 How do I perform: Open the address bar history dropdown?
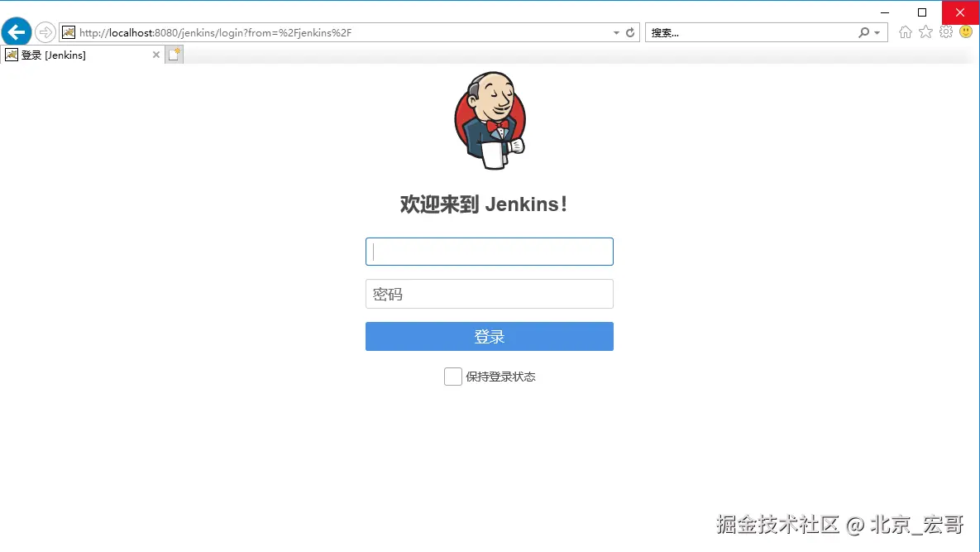pyautogui.click(x=616, y=32)
